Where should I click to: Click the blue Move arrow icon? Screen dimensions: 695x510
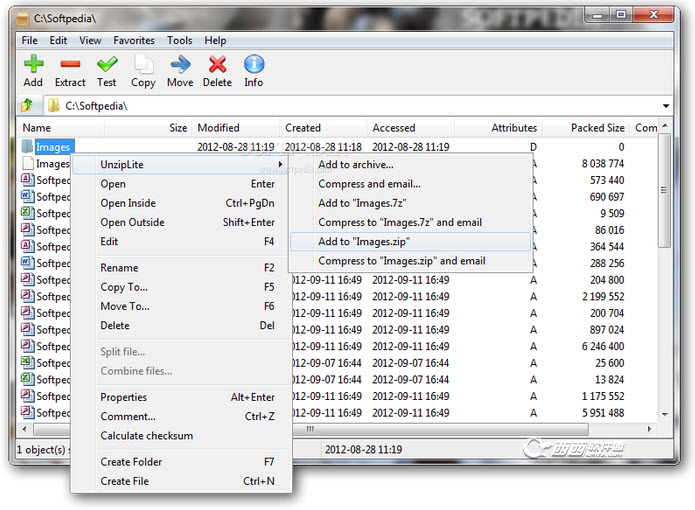tap(180, 65)
